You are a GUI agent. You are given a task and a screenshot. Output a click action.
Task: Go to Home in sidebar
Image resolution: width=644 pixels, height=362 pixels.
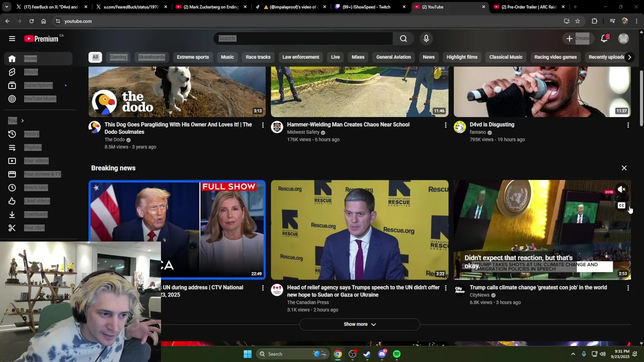pyautogui.click(x=39, y=58)
